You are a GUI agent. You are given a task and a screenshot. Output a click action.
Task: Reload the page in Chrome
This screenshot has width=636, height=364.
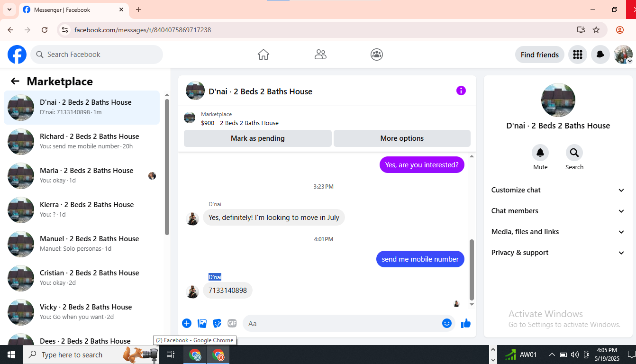(45, 30)
